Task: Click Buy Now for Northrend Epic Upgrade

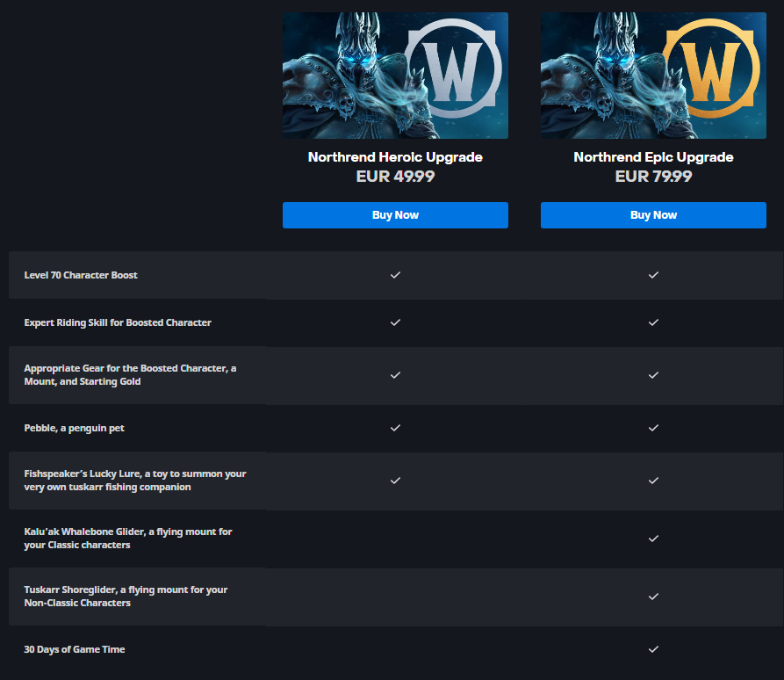Action: tap(653, 215)
